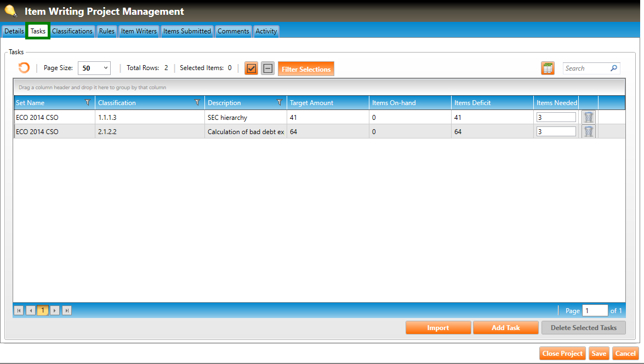Click the deselect-all minus icon
The width and height of the screenshot is (644, 364).
tap(267, 68)
